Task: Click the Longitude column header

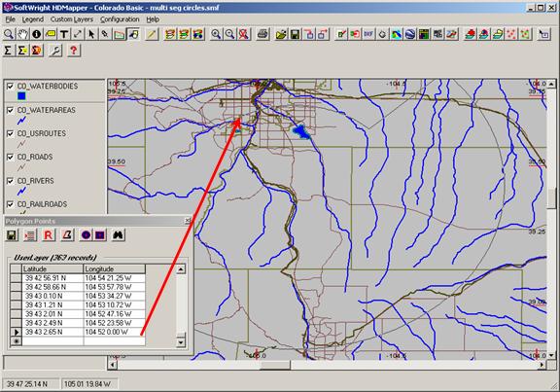Action: (115, 268)
